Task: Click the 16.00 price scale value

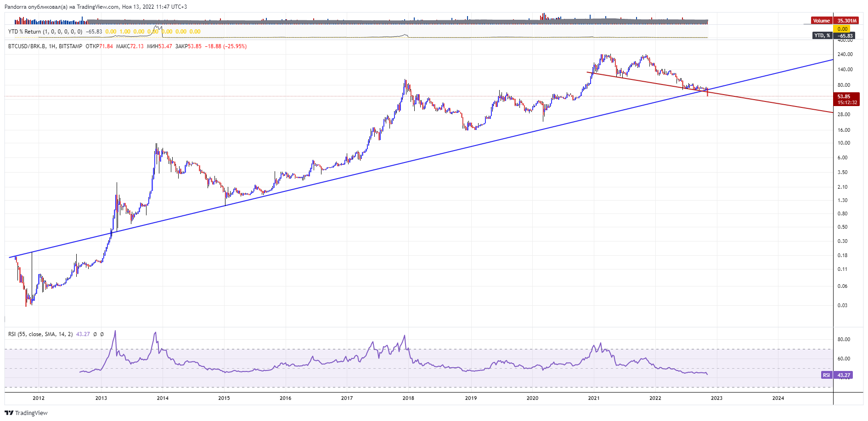Action: click(x=844, y=130)
